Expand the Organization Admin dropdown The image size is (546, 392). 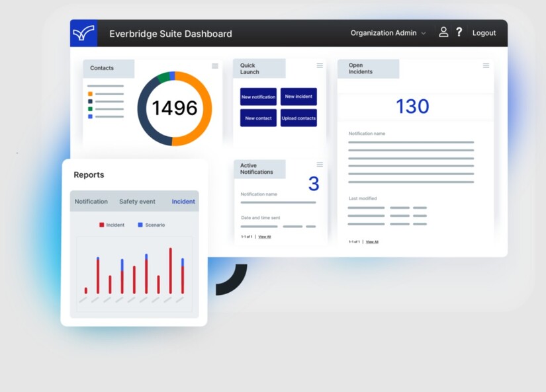point(388,33)
